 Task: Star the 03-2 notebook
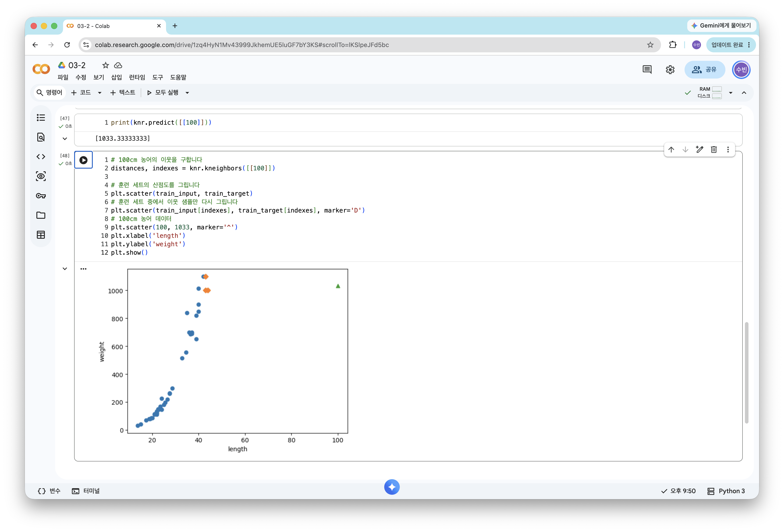106,65
